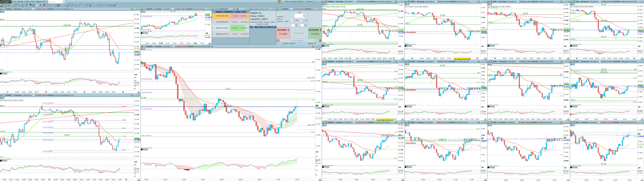This screenshot has height=181, width=644.
Task: Click the alert bell icon
Action: (12, 5)
